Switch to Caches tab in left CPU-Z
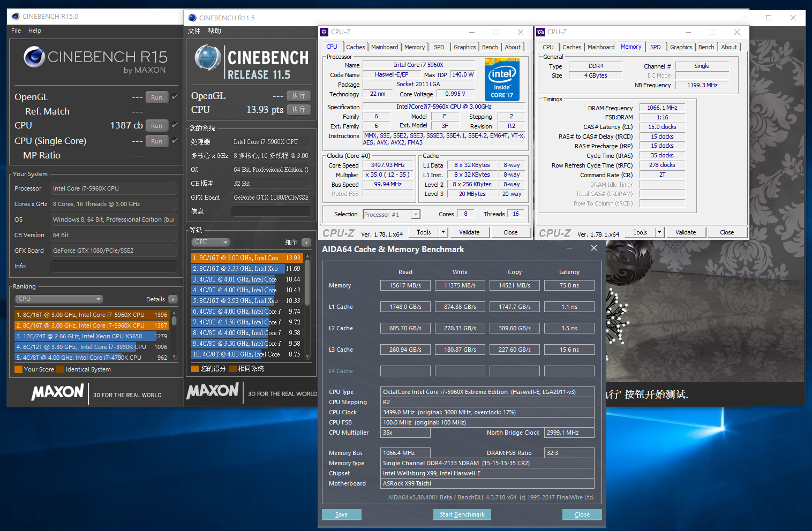 point(355,47)
